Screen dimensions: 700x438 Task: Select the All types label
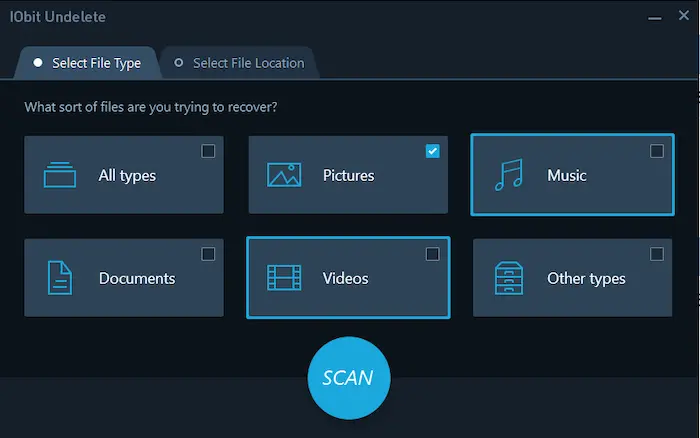[127, 175]
